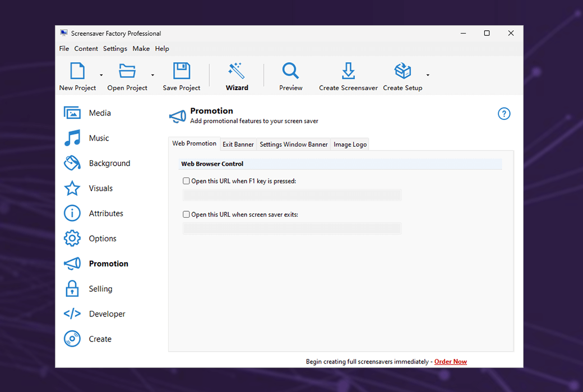Screen dimensions: 583x392
Task: Launch the Wizard wand tool
Action: pos(237,71)
